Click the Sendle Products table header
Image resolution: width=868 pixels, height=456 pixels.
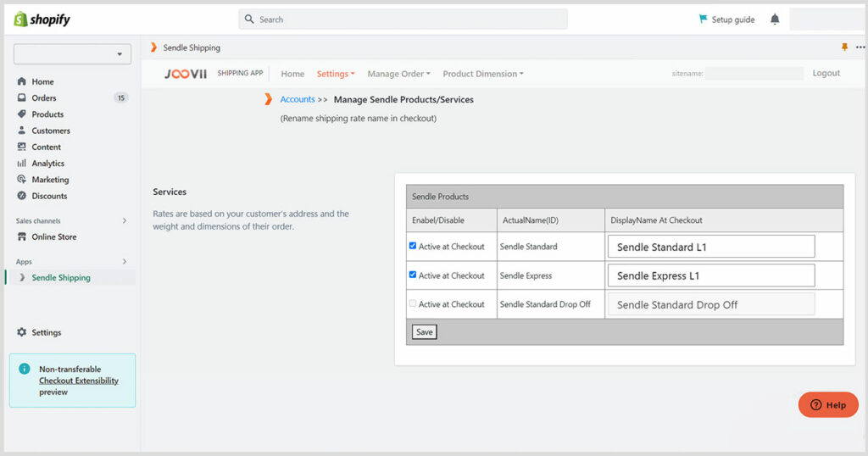[x=625, y=197]
